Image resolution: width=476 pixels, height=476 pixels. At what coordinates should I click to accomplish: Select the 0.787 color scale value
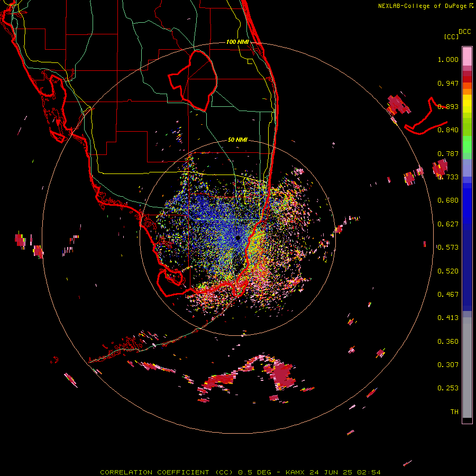[448, 153]
